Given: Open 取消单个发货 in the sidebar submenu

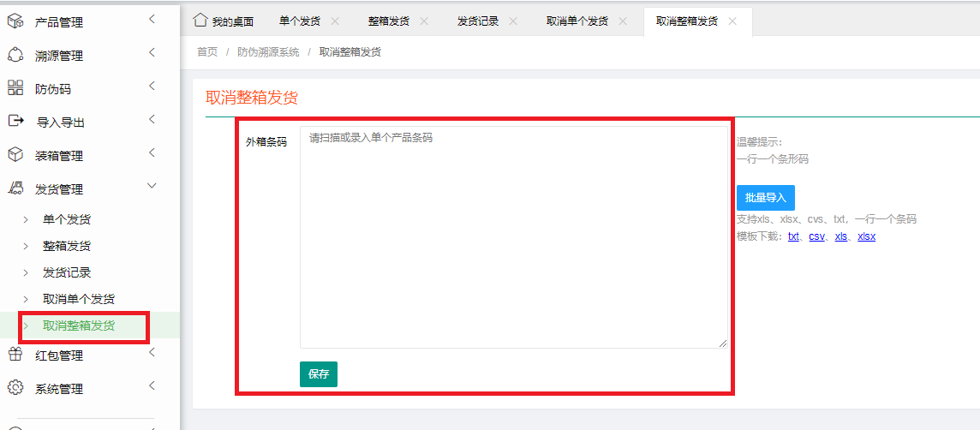Looking at the screenshot, I should 79,299.
